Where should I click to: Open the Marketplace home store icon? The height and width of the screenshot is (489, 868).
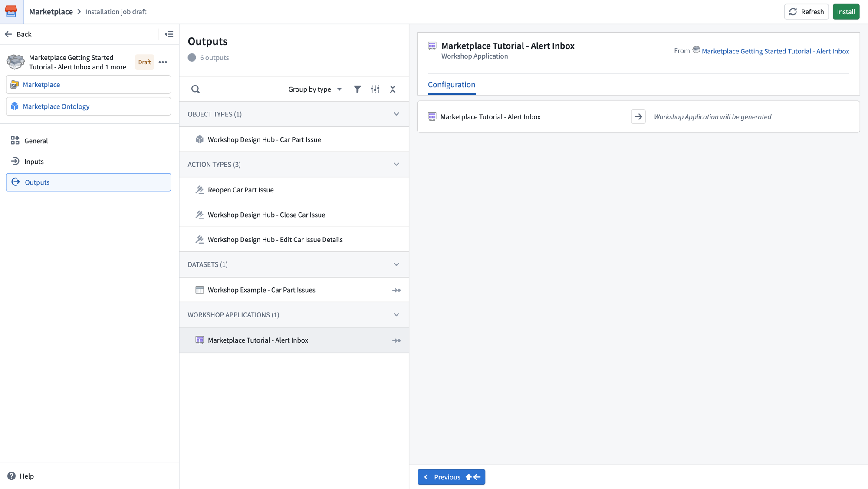coord(11,12)
